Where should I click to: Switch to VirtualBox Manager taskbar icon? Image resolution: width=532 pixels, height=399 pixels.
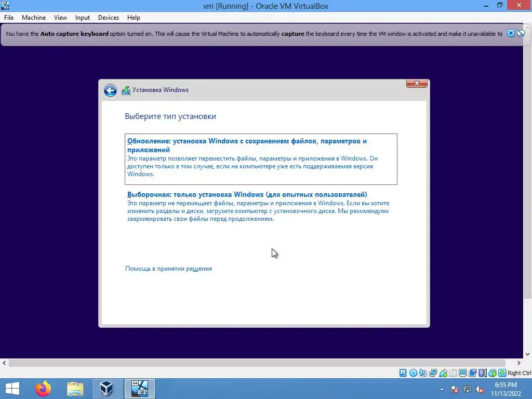[x=107, y=389]
